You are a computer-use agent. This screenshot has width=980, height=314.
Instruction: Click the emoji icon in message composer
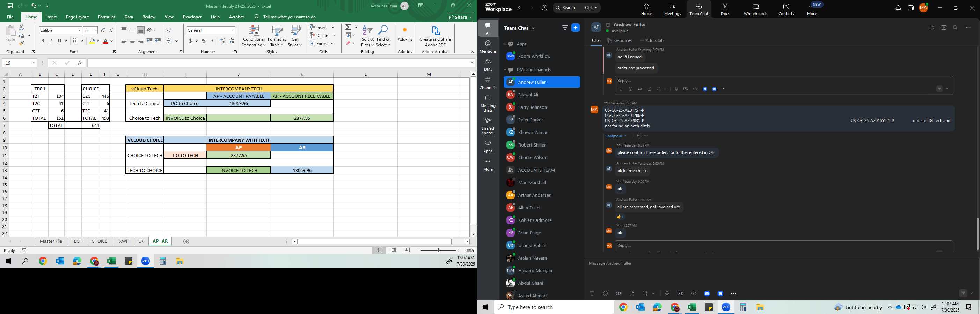coord(605,293)
